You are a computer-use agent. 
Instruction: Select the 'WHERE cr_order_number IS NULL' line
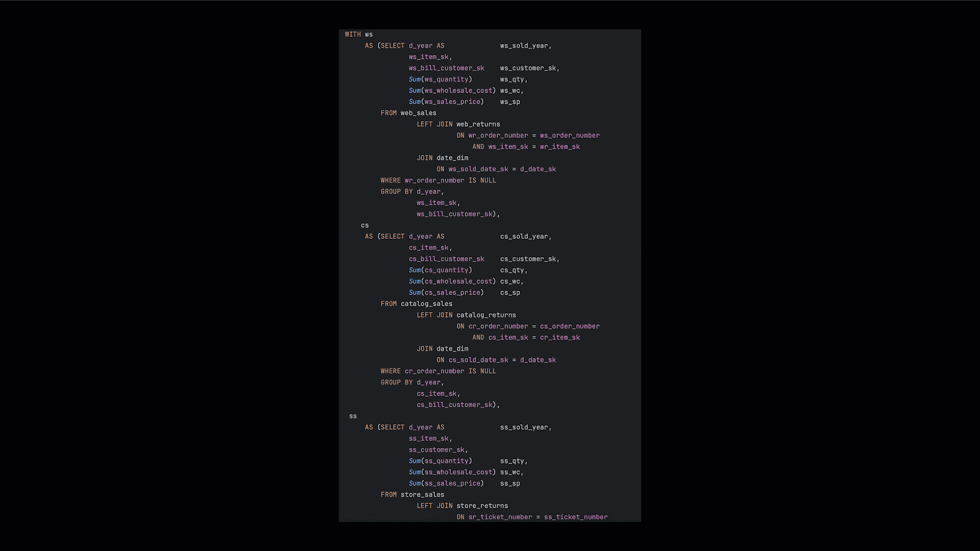439,371
